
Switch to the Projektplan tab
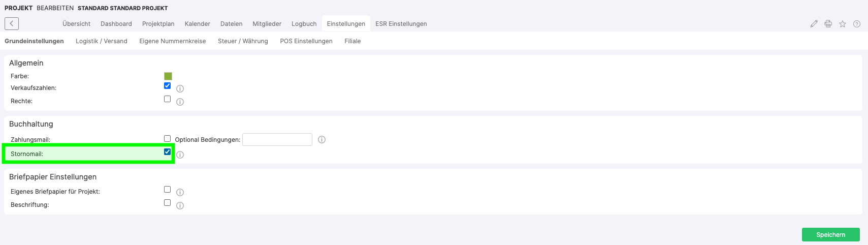pyautogui.click(x=158, y=24)
